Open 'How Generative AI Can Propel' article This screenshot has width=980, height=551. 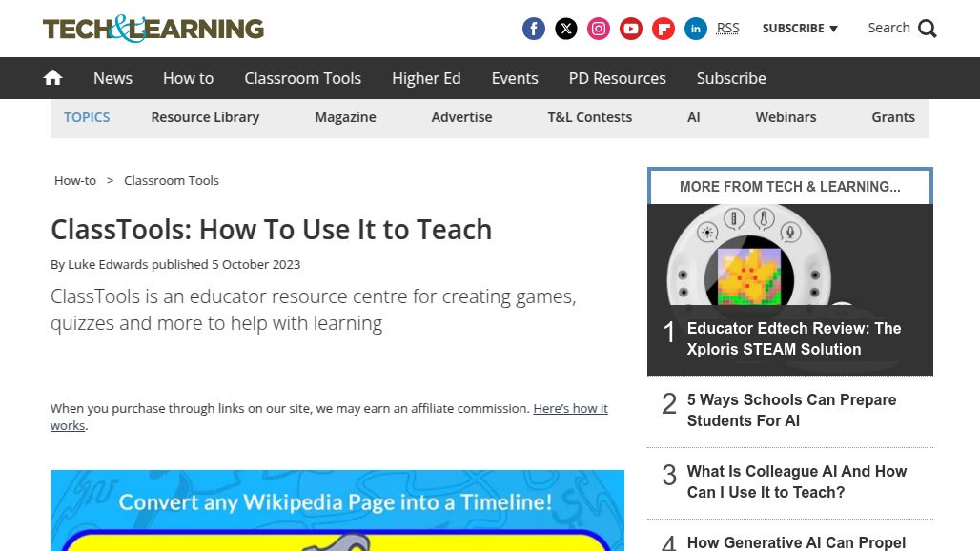796,542
